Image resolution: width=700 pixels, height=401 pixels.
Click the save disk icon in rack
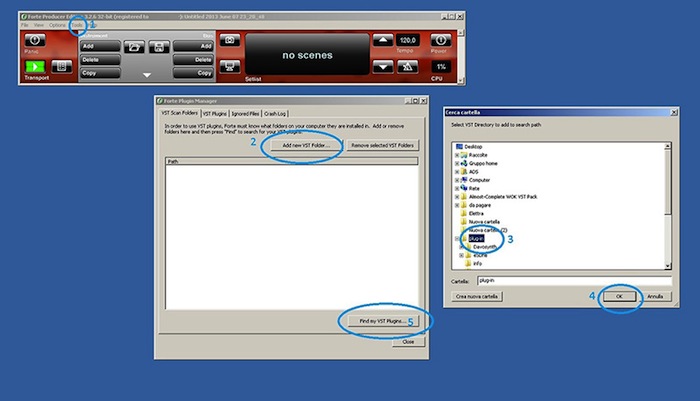tap(158, 46)
